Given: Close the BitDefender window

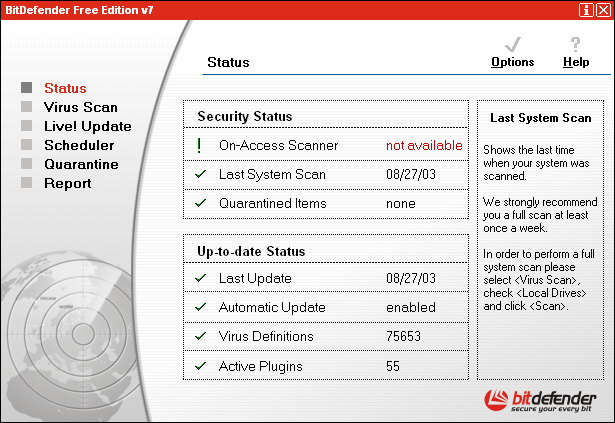Looking at the screenshot, I should tap(603, 10).
